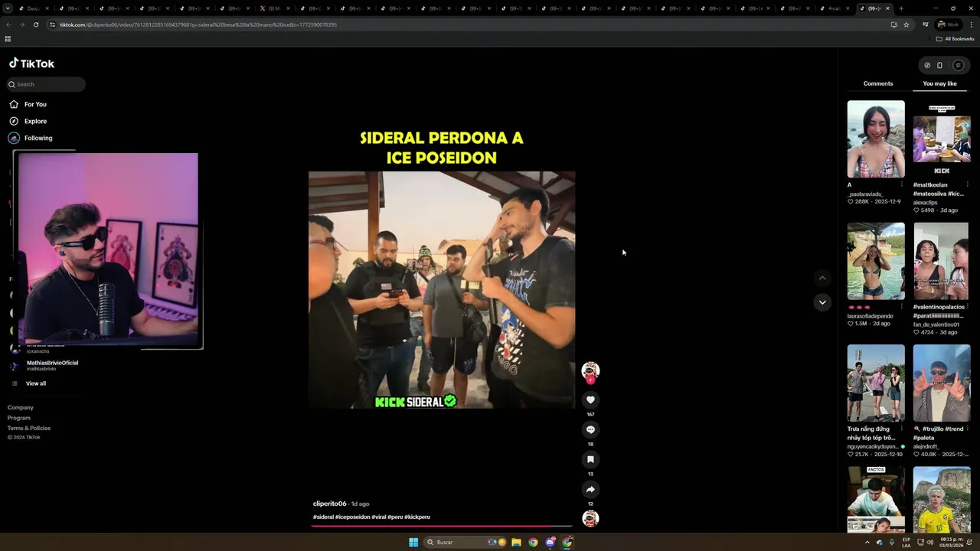Expand the Program footer section
980x551 pixels.
coord(19,418)
